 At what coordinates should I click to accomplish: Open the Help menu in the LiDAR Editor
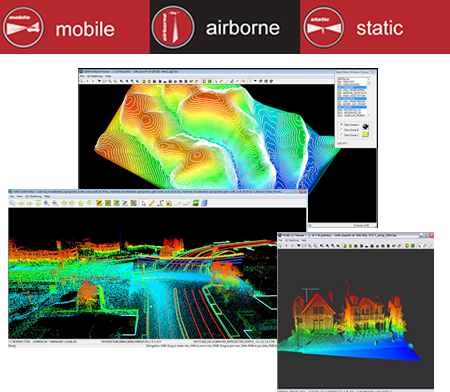point(47,196)
